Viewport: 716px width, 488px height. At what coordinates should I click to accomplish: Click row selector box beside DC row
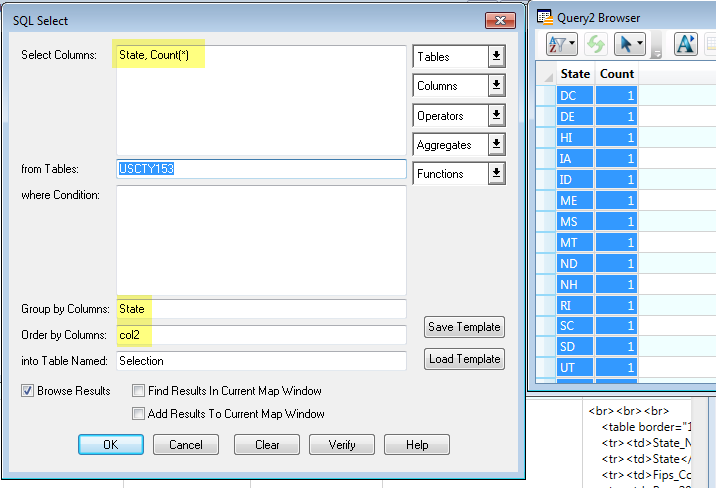point(546,96)
